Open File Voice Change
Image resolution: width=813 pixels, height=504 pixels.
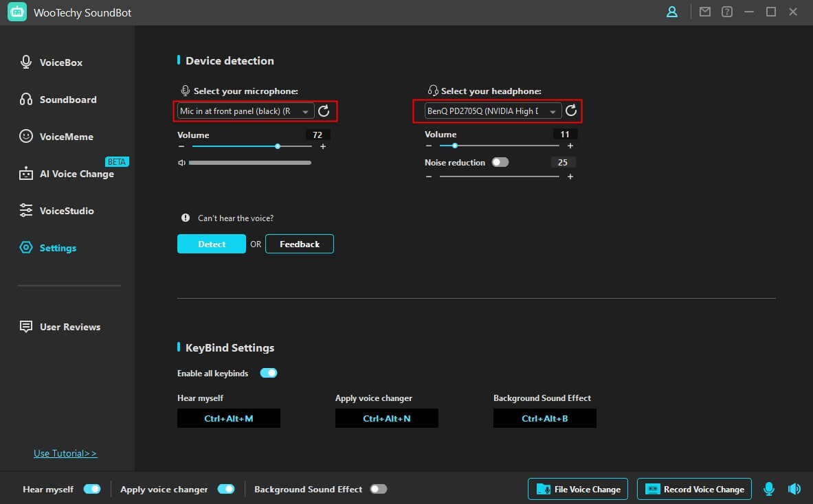(577, 489)
